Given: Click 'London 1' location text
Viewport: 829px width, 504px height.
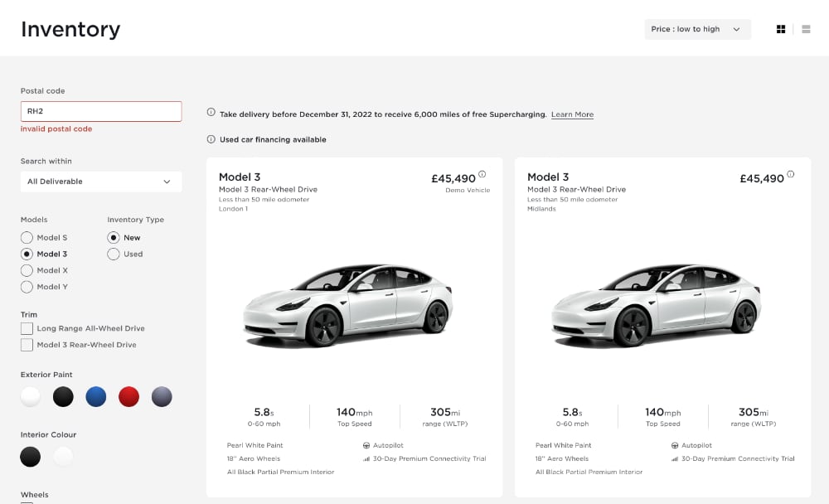Looking at the screenshot, I should coord(233,209).
